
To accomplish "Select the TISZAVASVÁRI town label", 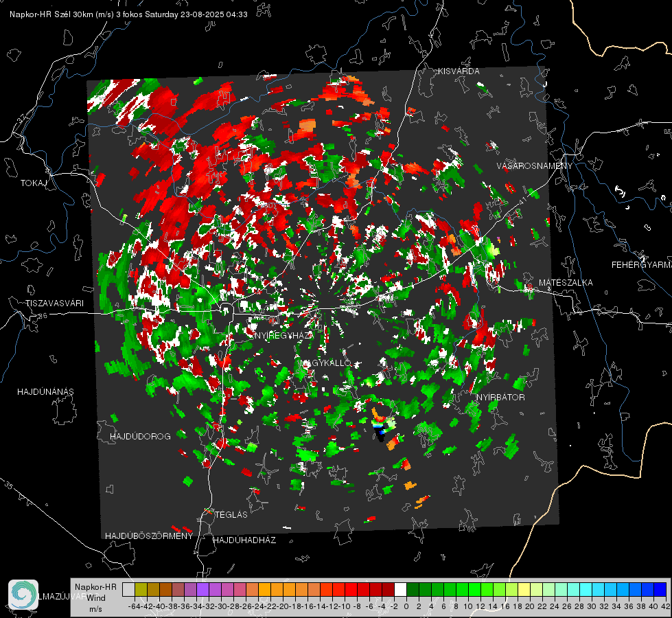I will tap(54, 304).
